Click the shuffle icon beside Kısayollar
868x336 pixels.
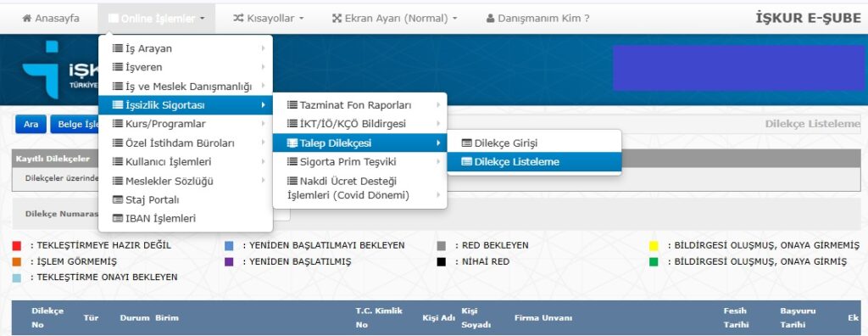(x=238, y=19)
